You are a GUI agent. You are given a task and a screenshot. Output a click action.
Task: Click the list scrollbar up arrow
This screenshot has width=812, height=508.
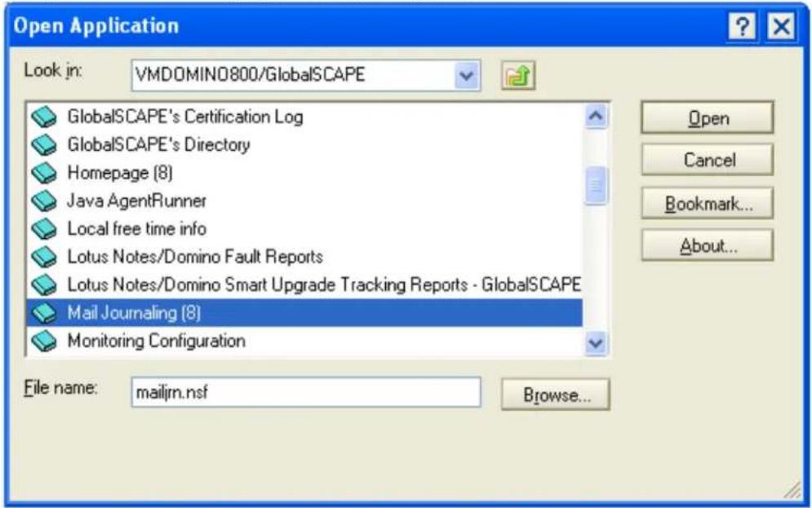[596, 116]
